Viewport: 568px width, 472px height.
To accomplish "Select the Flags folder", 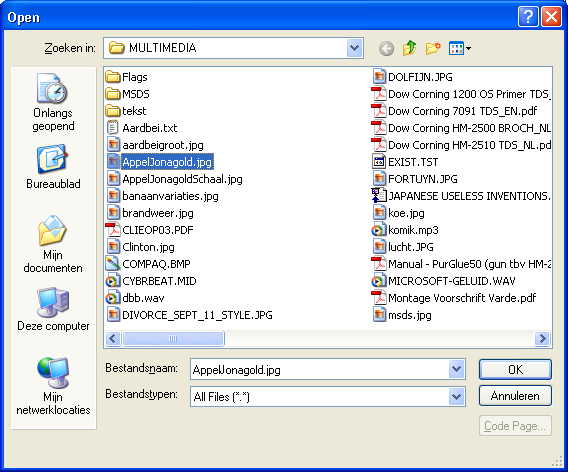I will click(x=127, y=77).
